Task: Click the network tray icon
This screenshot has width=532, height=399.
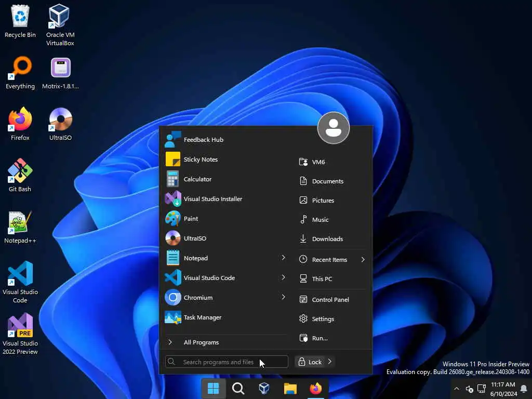Action: pos(482,389)
